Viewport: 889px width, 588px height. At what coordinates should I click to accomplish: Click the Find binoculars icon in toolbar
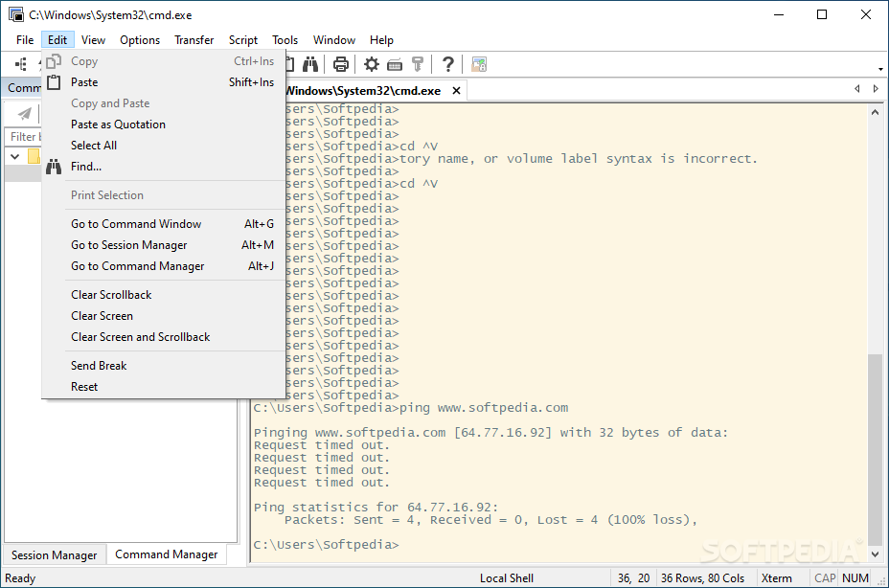[310, 64]
